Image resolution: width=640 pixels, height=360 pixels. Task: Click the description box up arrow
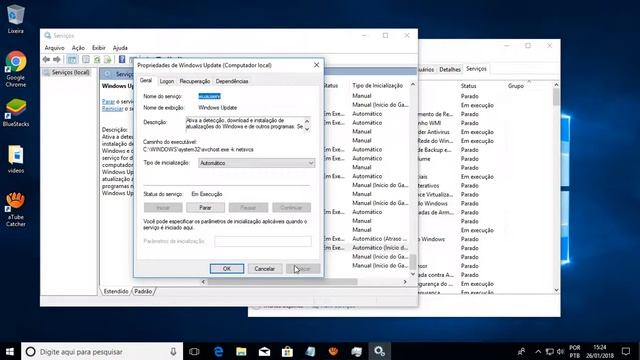click(307, 121)
